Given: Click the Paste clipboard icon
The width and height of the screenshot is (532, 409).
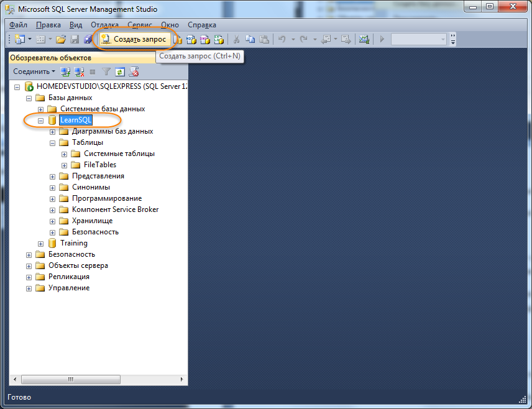Looking at the screenshot, I should (264, 39).
